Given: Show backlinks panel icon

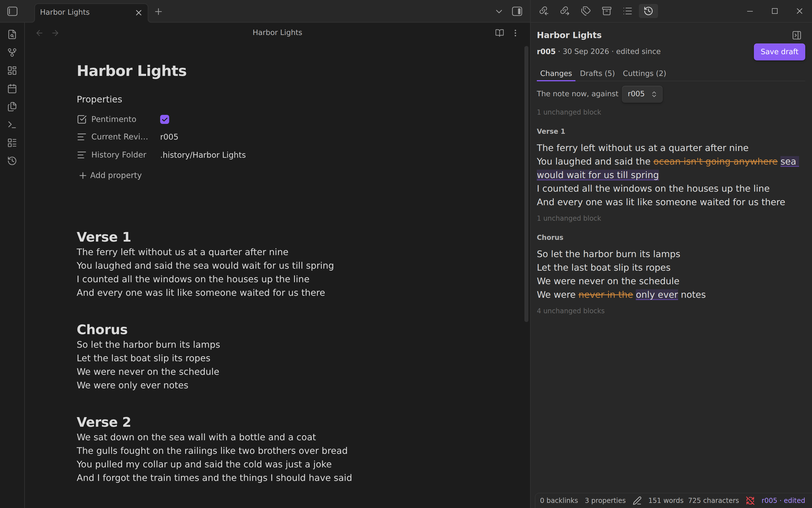Looking at the screenshot, I should [x=544, y=11].
